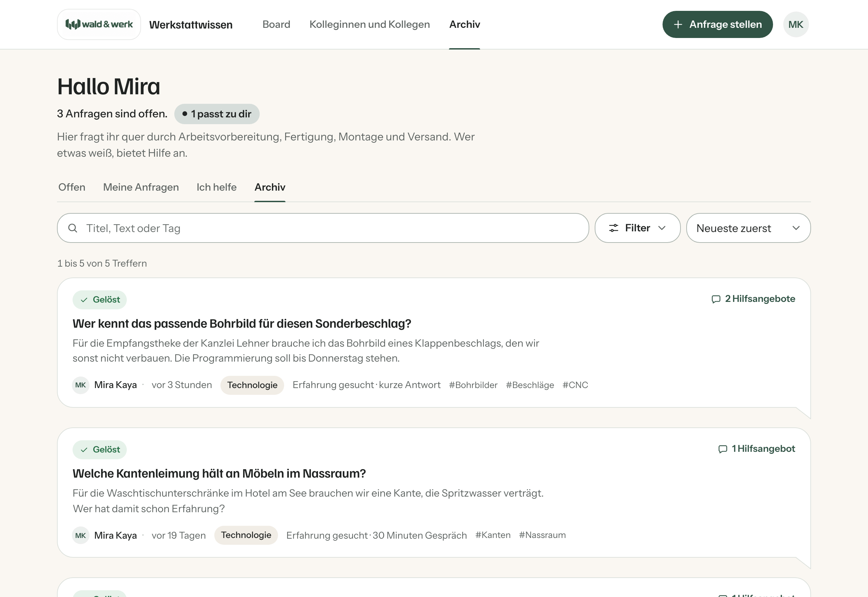Screen dimensions: 868x597
Task: Open request about Bohrbild für Sonderbeschlag
Action: click(241, 324)
